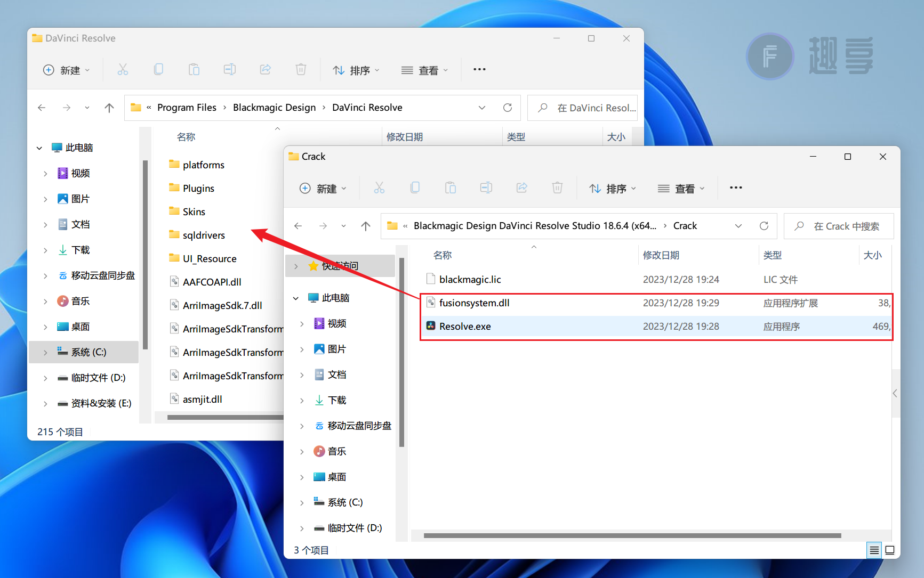Open 新建 dropdown in Crack window
The width and height of the screenshot is (924, 578).
pyautogui.click(x=323, y=189)
